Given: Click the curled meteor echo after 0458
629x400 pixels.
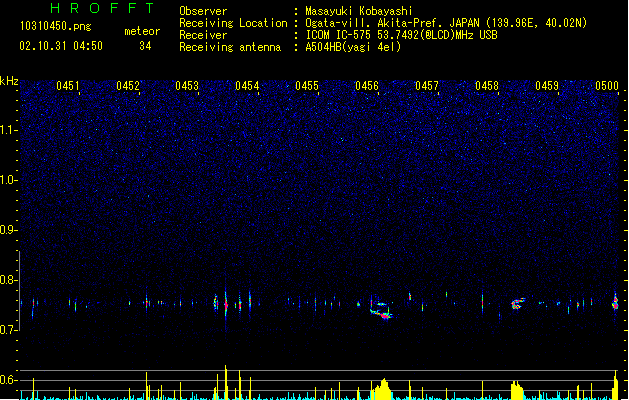Looking at the screenshot, I should tap(517, 303).
